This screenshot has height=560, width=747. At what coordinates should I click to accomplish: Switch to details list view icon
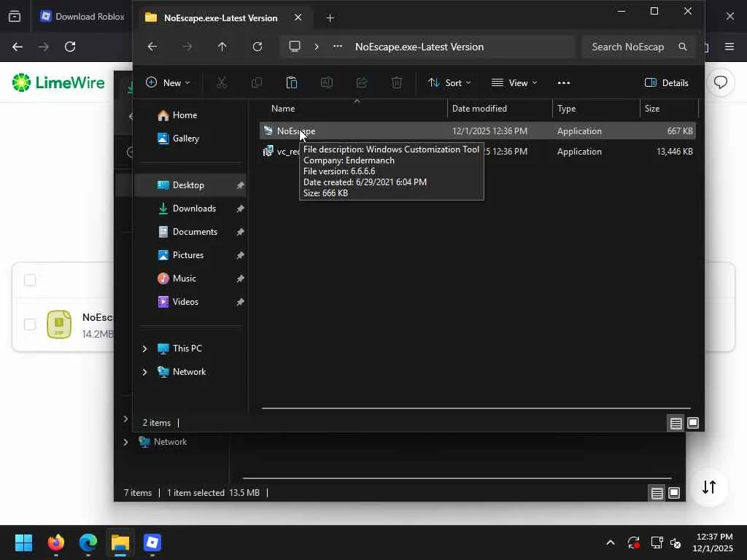676,423
